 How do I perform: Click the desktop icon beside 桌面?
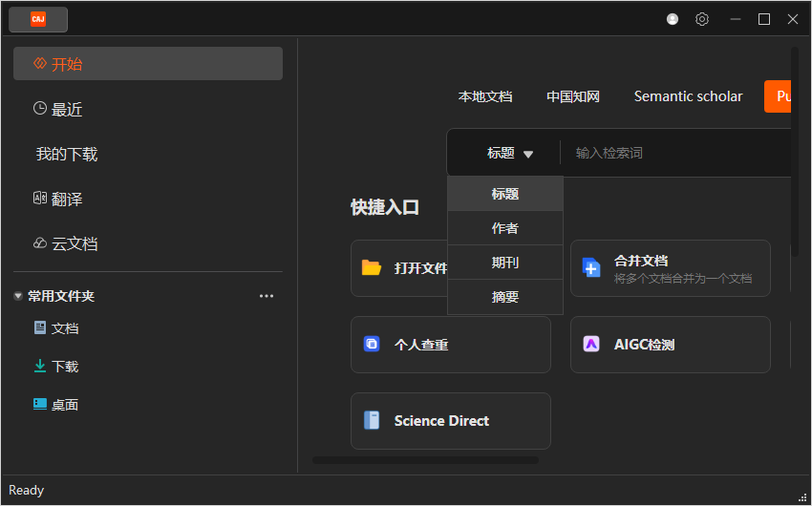pyautogui.click(x=40, y=404)
